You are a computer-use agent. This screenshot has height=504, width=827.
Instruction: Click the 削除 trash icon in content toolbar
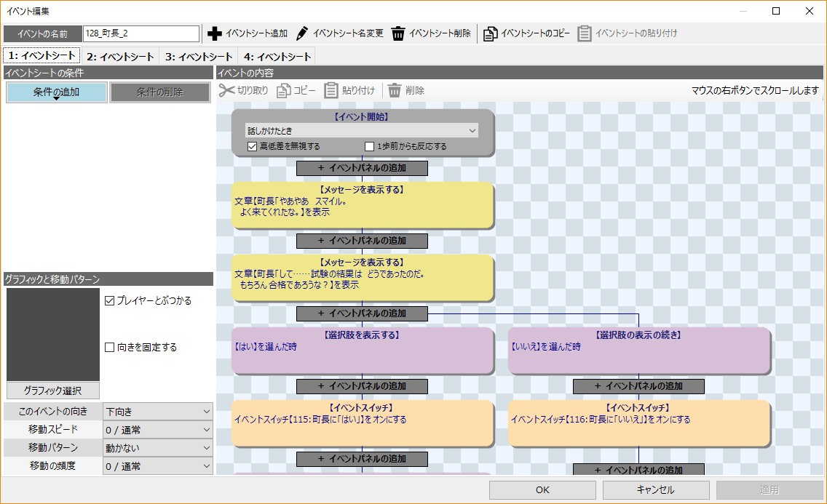tap(395, 91)
